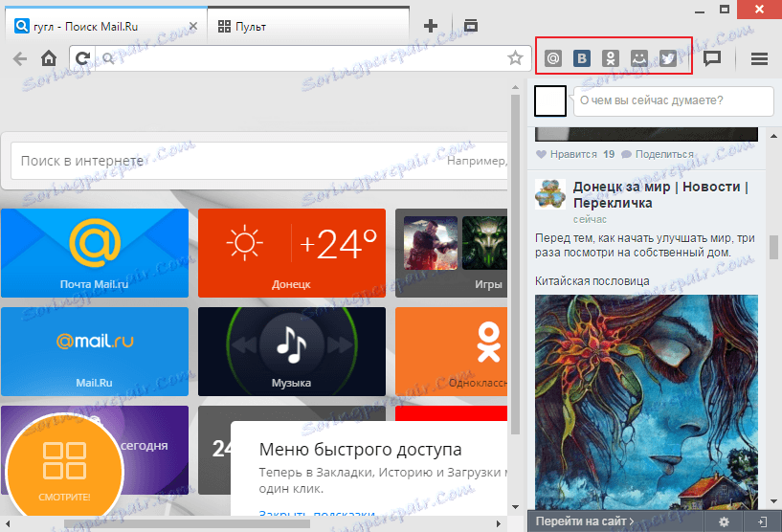This screenshot has height=532, width=782.
Task: Open the Одноклассники orange tile
Action: pyautogui.click(x=452, y=351)
